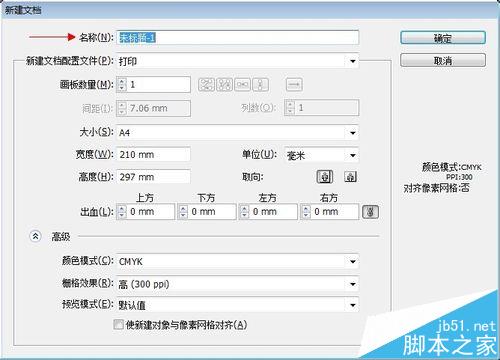
Task: Open the 新建文档配置文件 dropdown
Action: point(237,61)
